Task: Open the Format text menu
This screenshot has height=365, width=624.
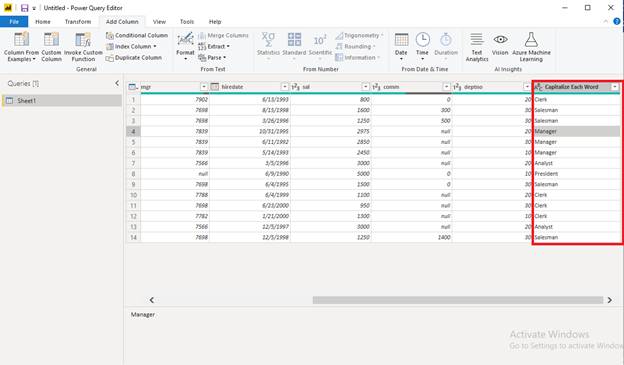Action: (x=185, y=47)
